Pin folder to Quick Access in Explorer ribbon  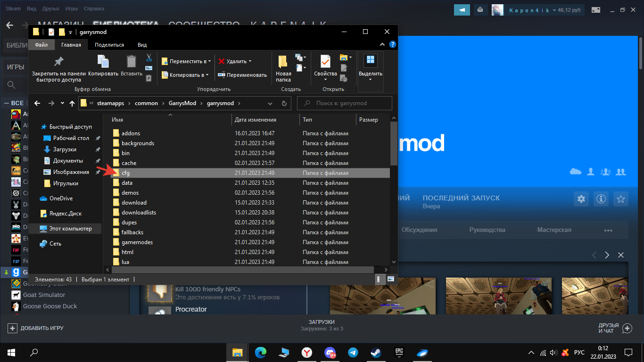point(59,69)
